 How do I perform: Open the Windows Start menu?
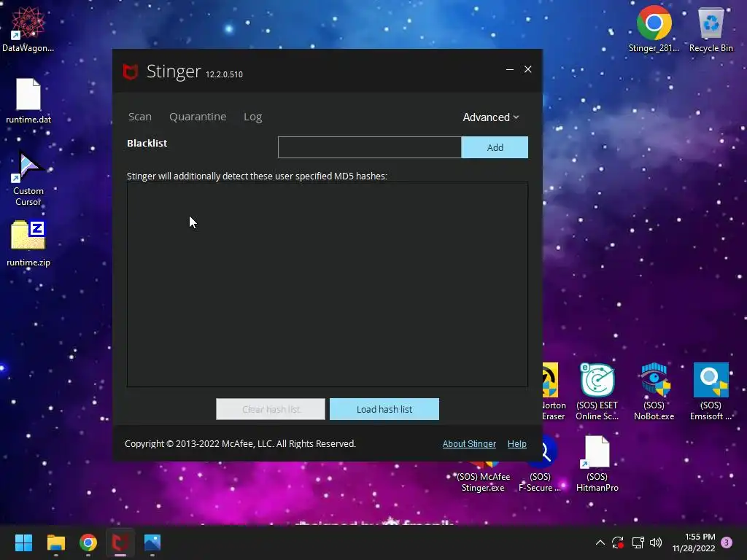[x=23, y=542]
